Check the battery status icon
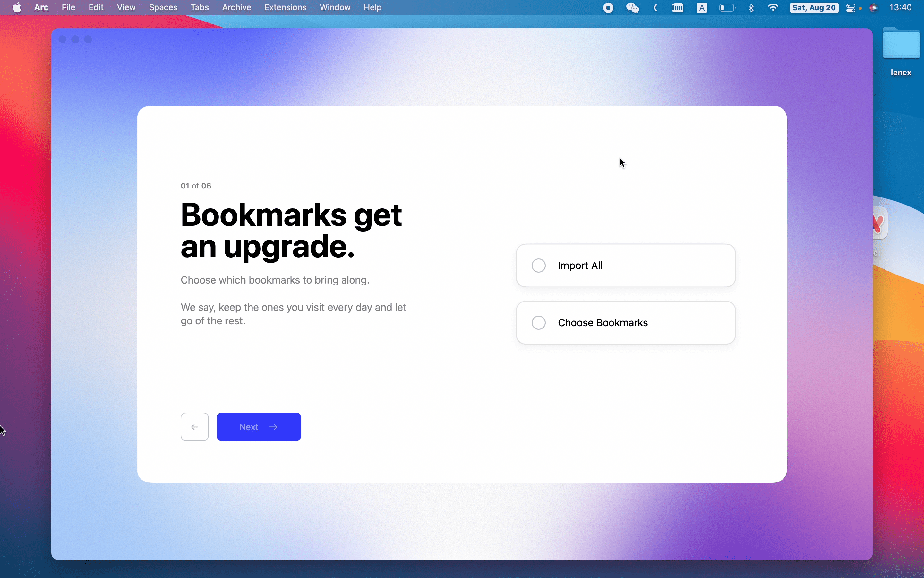Screen dimensions: 924x578 (727, 8)
